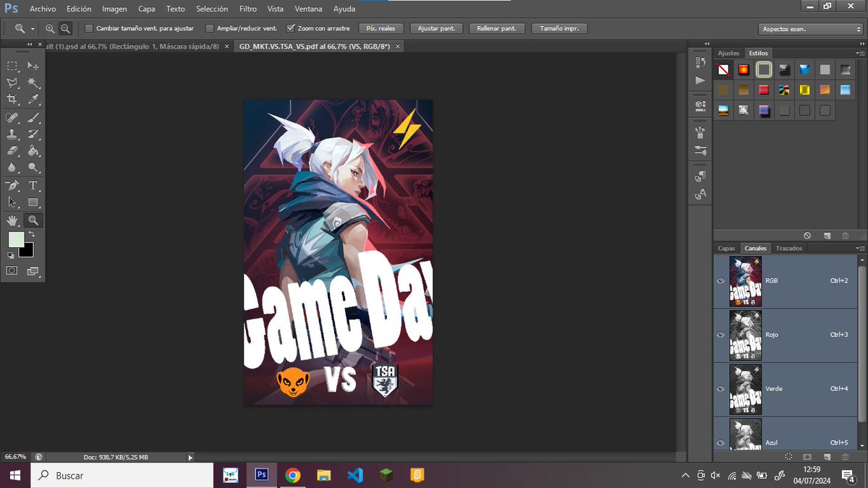The width and height of the screenshot is (868, 488).
Task: Select the Magic Wand tool
Action: (x=33, y=82)
